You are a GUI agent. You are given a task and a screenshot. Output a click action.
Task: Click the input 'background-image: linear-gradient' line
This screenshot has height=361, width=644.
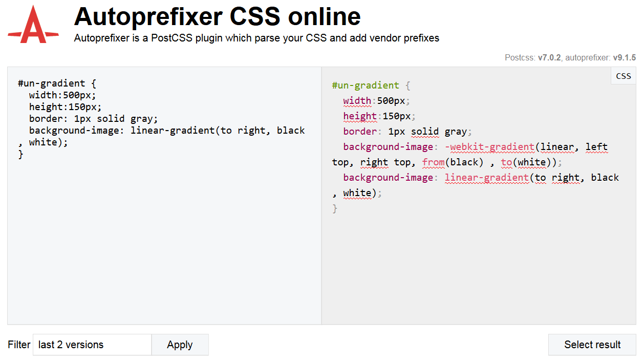167,131
